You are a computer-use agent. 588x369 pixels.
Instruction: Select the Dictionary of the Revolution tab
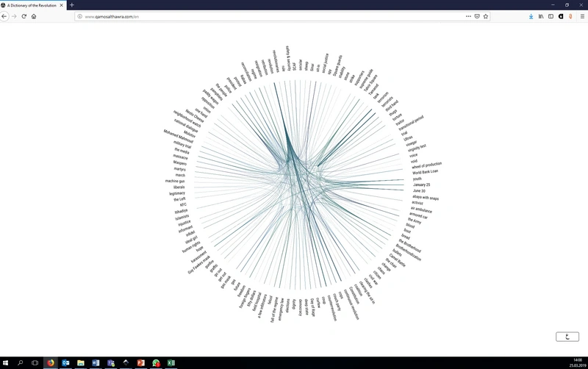click(33, 5)
